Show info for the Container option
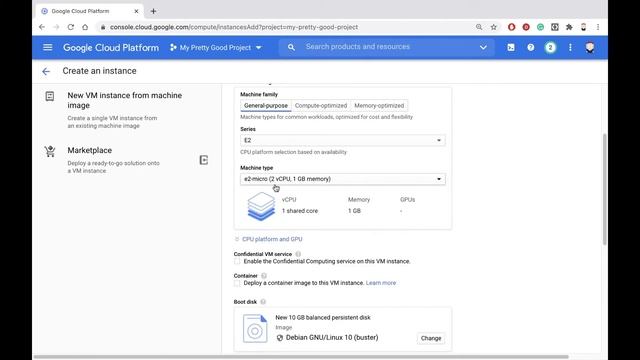The image size is (640, 360). [264, 276]
